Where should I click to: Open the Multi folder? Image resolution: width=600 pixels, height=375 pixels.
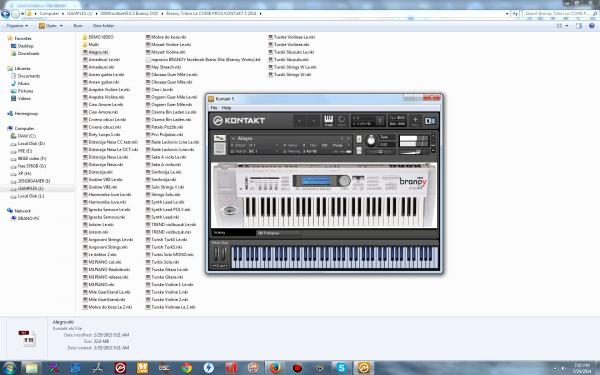click(91, 44)
